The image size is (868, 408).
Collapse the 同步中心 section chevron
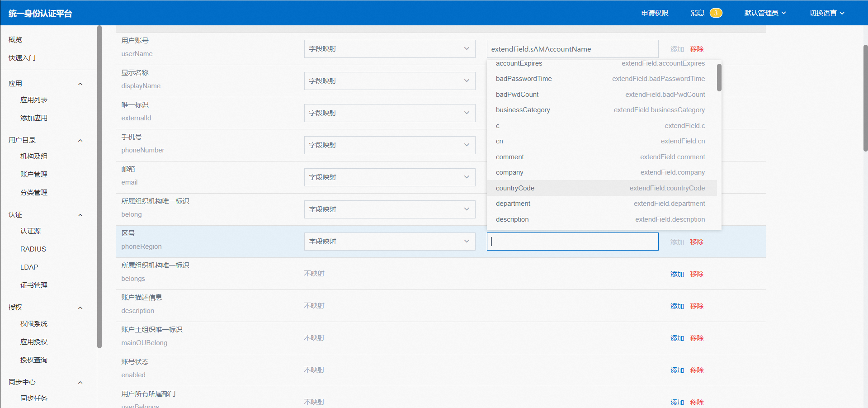(80, 382)
